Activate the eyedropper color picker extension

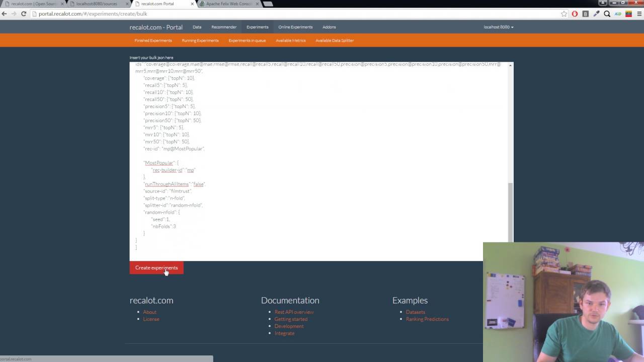click(x=596, y=14)
